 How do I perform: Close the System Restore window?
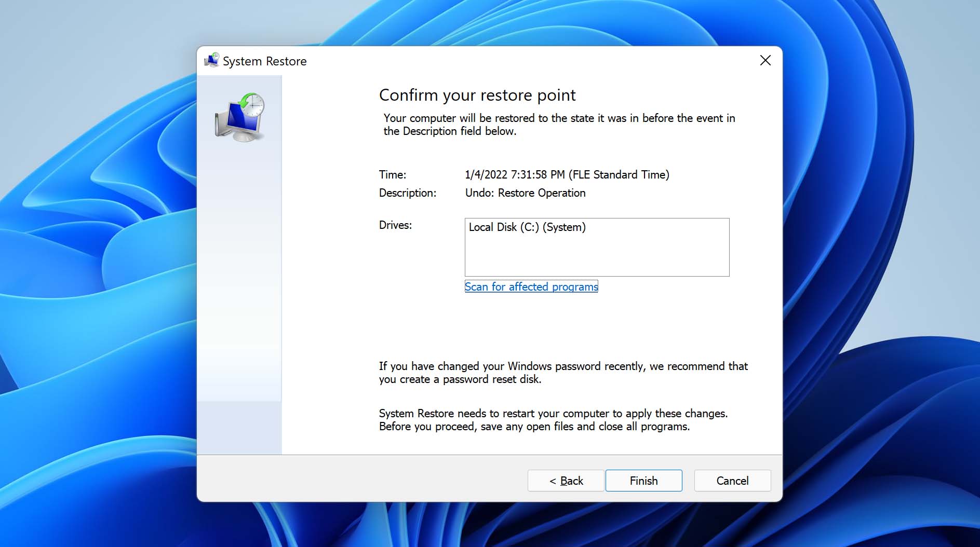tap(765, 61)
